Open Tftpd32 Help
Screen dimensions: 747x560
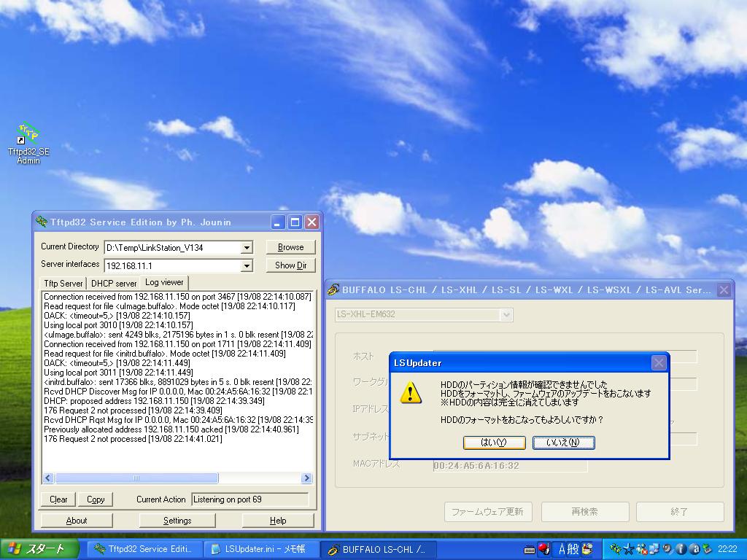click(278, 521)
